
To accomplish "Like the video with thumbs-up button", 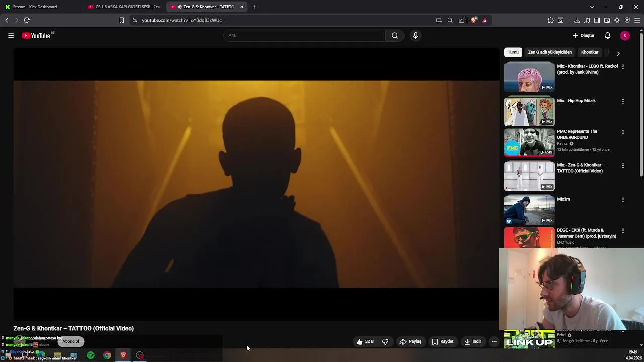I will [x=365, y=342].
